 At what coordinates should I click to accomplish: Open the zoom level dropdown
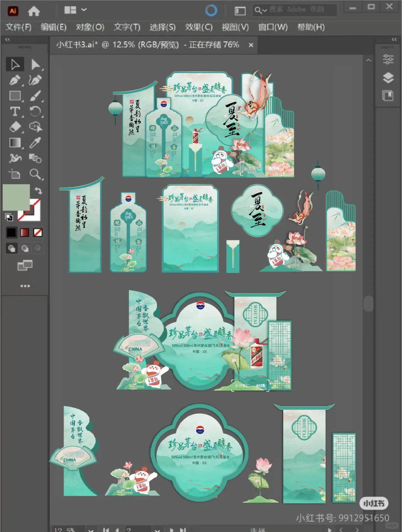click(91, 529)
